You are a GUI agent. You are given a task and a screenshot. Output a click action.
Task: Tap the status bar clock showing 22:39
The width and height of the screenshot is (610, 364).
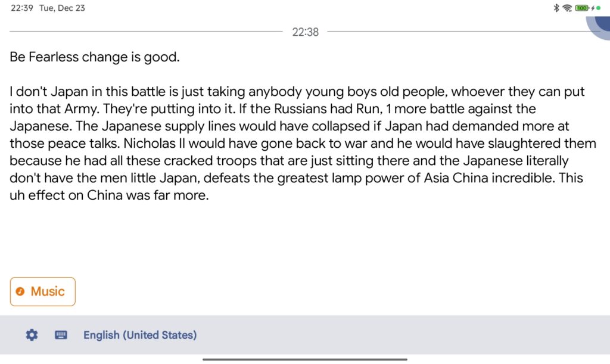21,8
